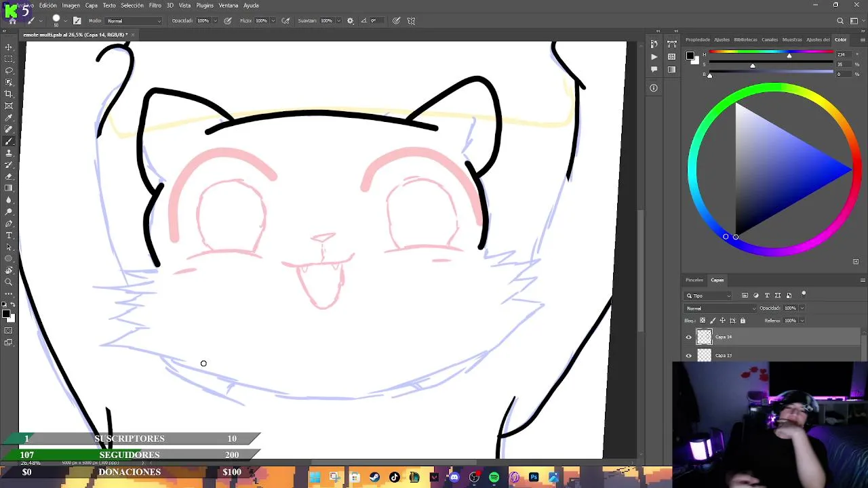Select the Rectangular Marquee tool

[9, 59]
